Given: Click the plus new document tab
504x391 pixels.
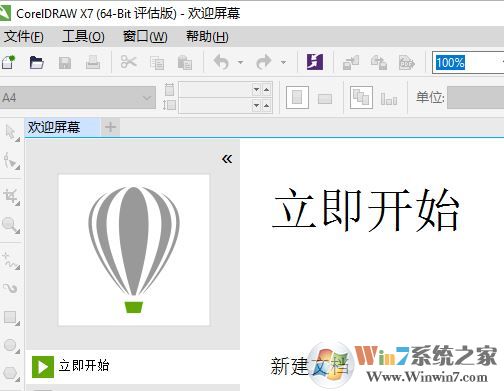Looking at the screenshot, I should (x=110, y=127).
